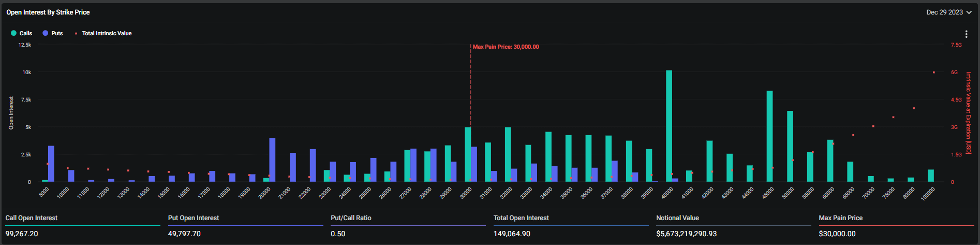The width and height of the screenshot is (980, 245).
Task: Click the 7.5G tick on the right axis
Action: tap(956, 45)
